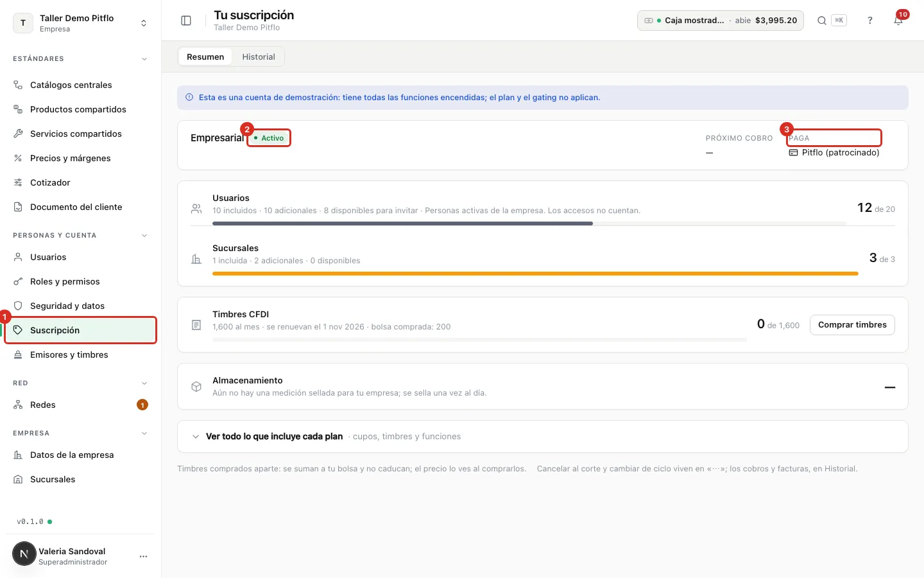924x578 pixels.
Task: Open the Servicios compartidos wrench icon
Action: (18, 134)
